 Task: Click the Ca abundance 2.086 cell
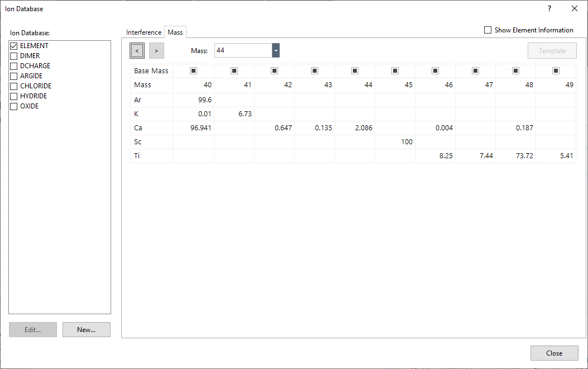coord(355,128)
